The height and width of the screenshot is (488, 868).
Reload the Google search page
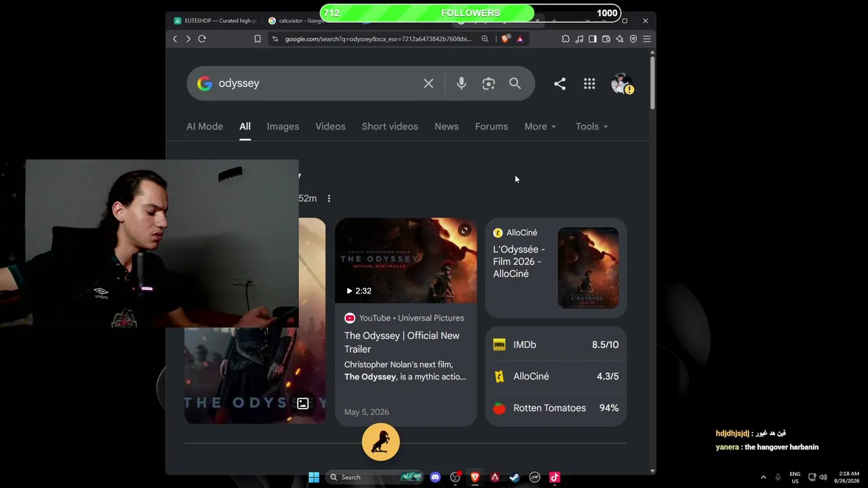pyautogui.click(x=201, y=39)
